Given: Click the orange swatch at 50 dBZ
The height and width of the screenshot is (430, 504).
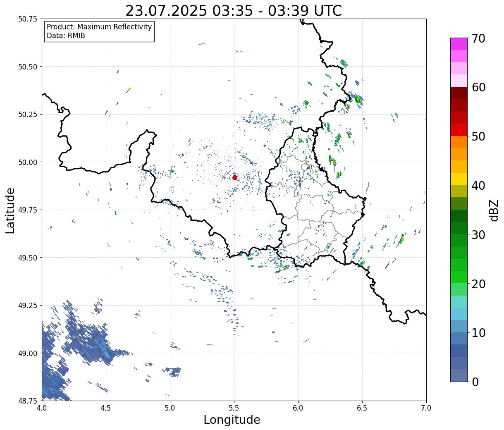Looking at the screenshot, I should click(459, 142).
